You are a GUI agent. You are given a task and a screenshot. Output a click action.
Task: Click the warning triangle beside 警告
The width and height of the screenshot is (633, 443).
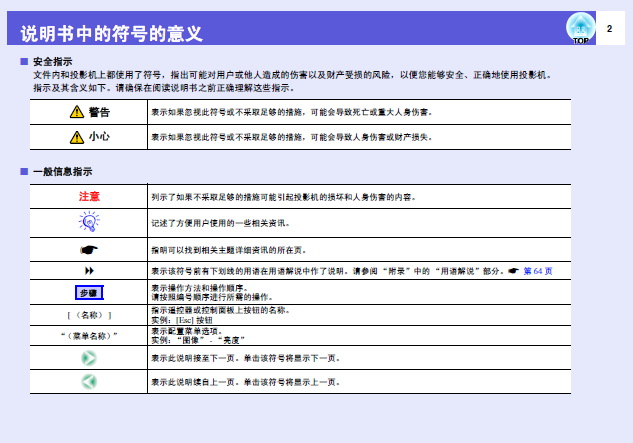75,112
